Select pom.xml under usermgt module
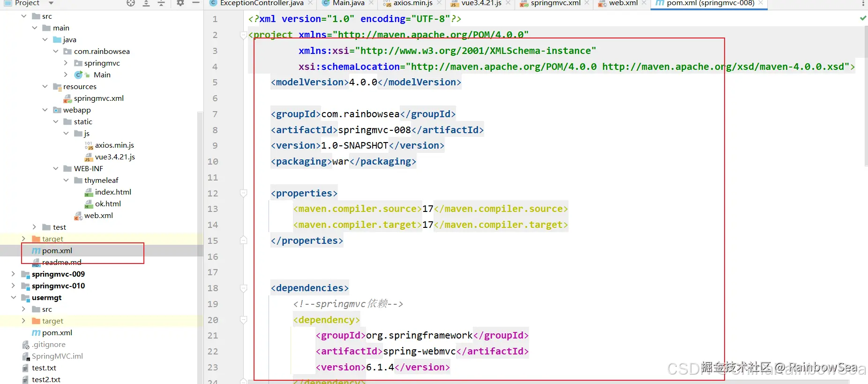868x384 pixels. 57,332
